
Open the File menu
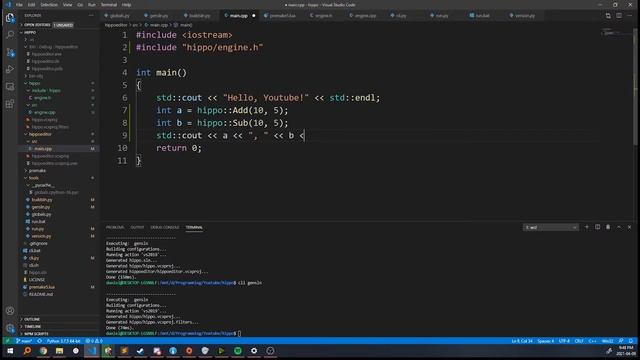[19, 5]
